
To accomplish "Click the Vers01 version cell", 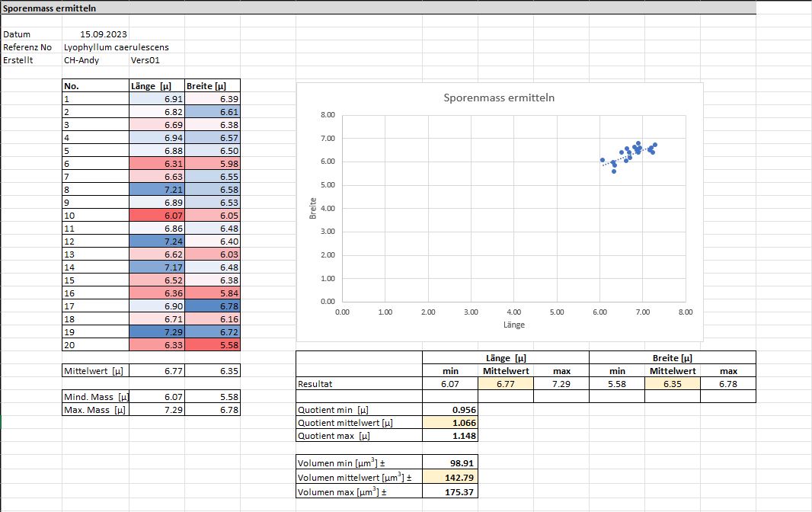I will pos(145,60).
